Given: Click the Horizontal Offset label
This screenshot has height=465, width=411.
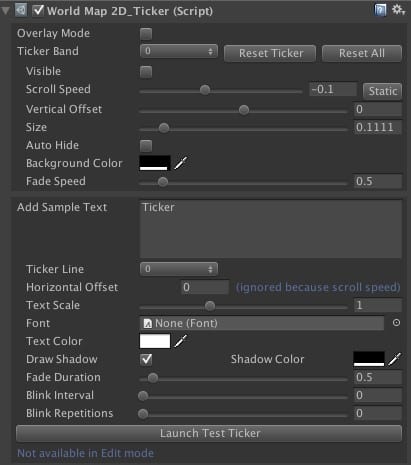Looking at the screenshot, I should (72, 287).
